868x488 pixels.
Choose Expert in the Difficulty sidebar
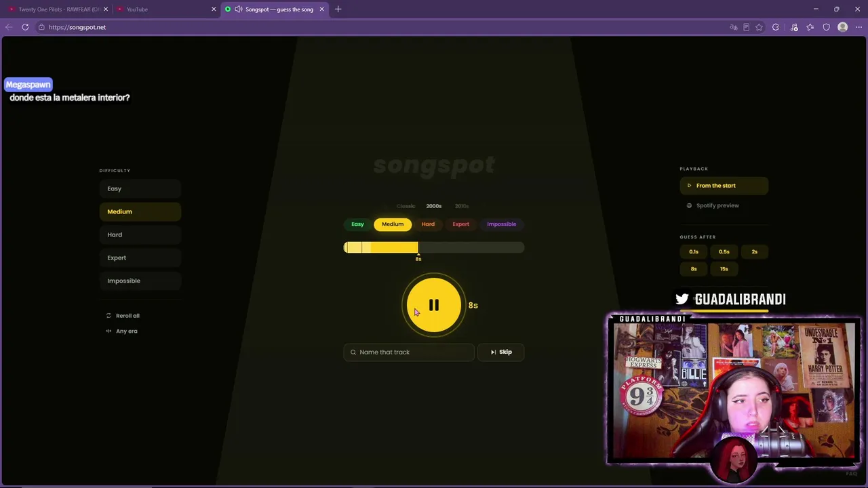point(140,258)
